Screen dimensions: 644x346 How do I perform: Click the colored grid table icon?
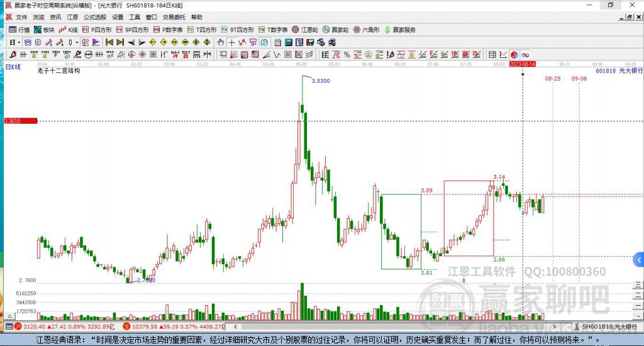(x=492, y=54)
